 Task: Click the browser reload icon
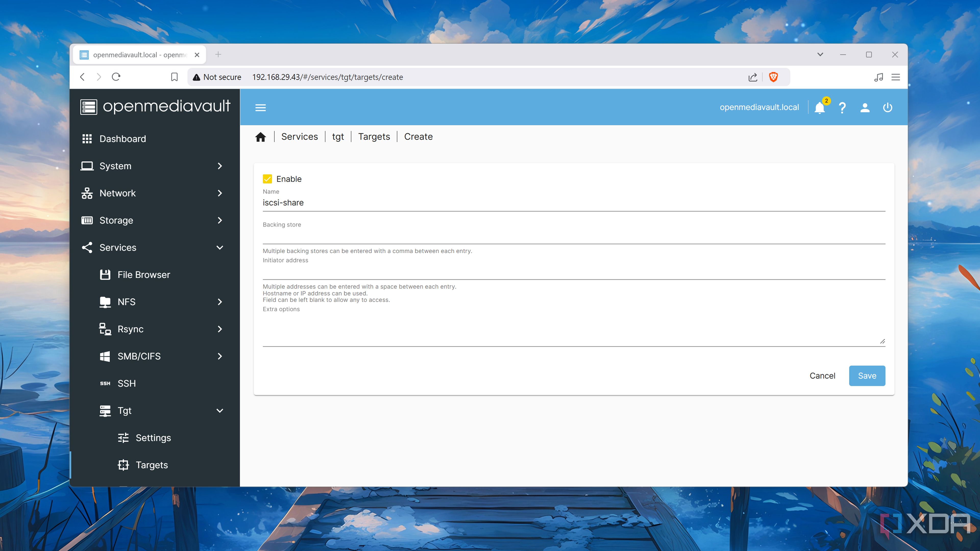click(116, 77)
